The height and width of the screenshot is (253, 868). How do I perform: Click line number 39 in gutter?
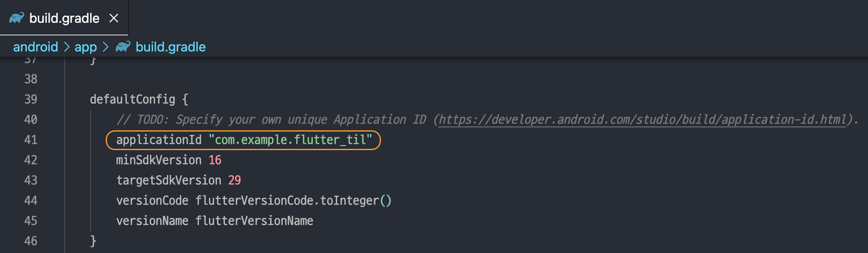click(x=31, y=100)
